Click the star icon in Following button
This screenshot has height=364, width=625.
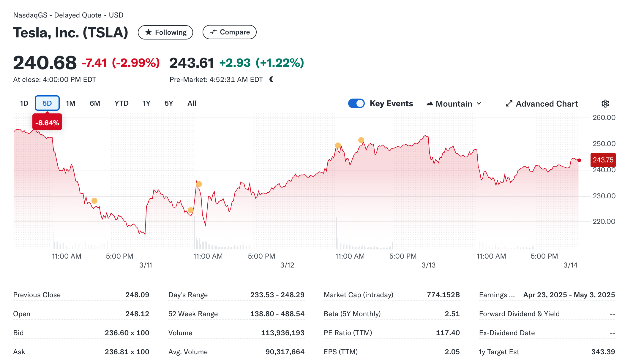(x=149, y=32)
